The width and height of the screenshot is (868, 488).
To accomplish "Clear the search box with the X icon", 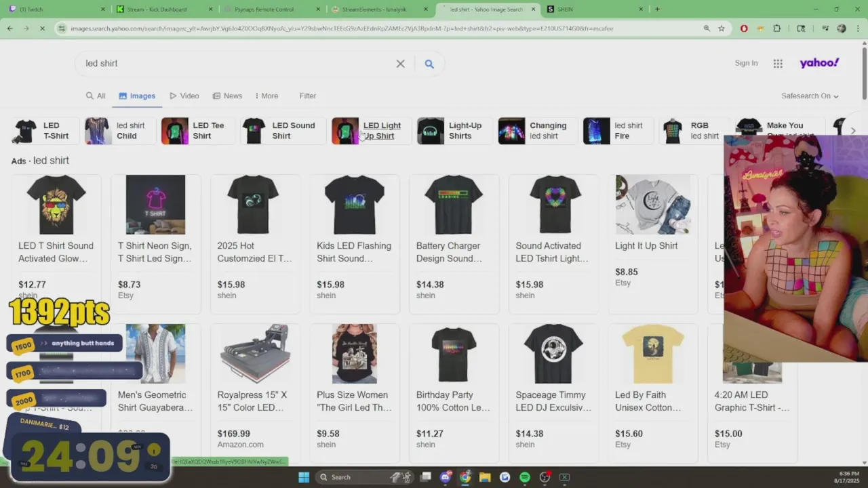I will coord(400,64).
